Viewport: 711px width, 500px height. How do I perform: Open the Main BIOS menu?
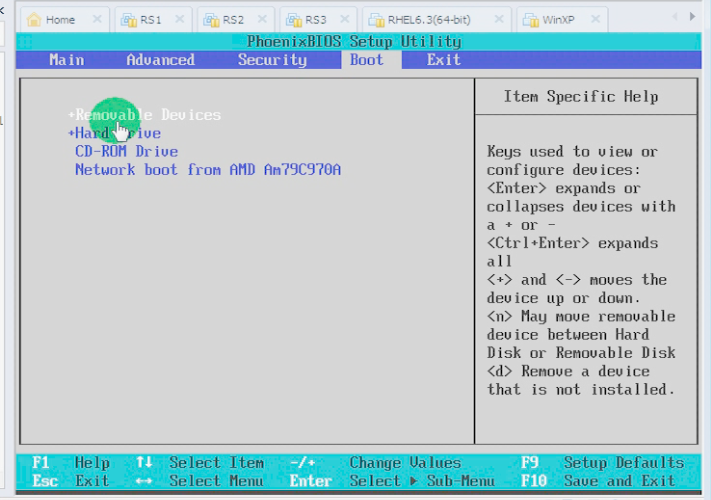67,60
